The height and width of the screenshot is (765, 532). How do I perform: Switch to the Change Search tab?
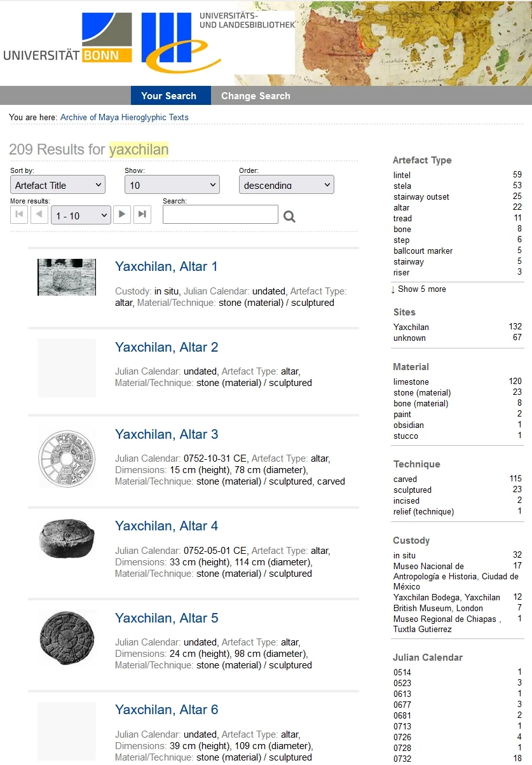click(256, 96)
